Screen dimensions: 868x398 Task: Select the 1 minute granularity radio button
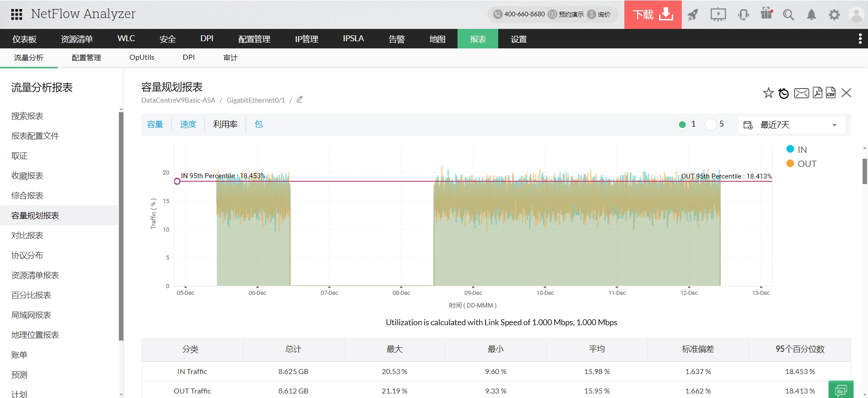coord(682,124)
